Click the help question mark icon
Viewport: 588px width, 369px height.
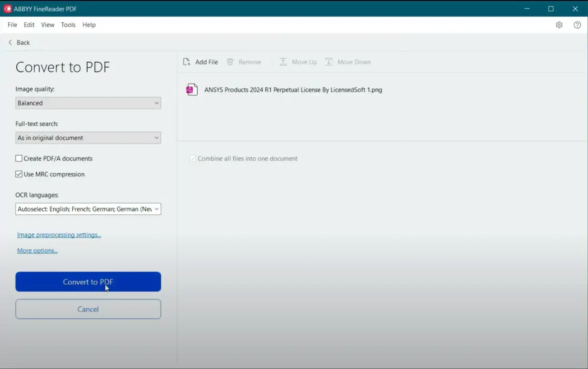pos(577,25)
